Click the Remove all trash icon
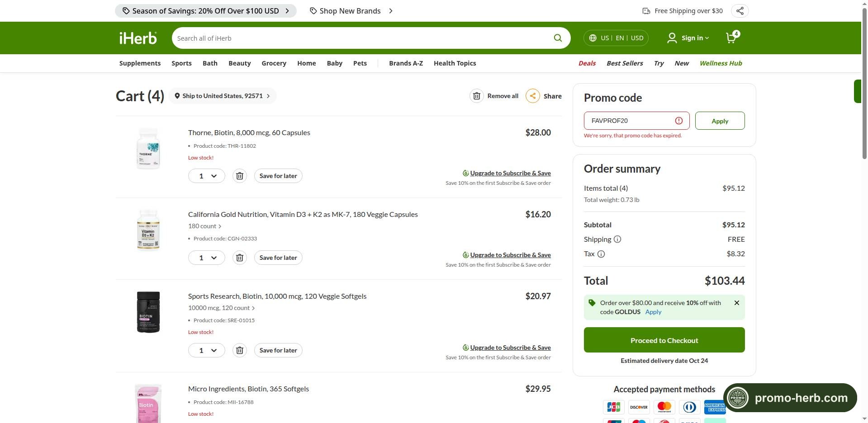Screen dimensions: 868x423 pos(476,96)
